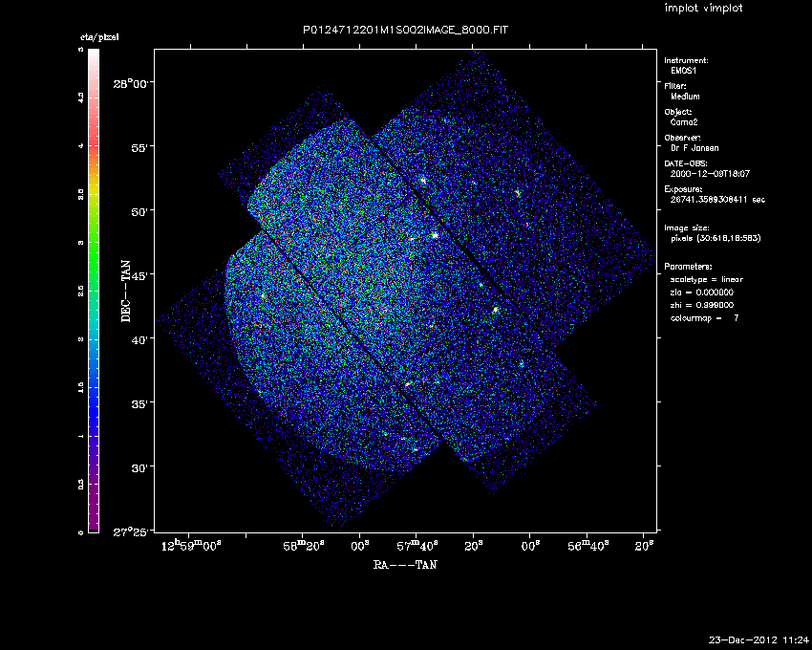Click the 12h59m00s right ascension label
This screenshot has height=650, width=812.
point(192,545)
